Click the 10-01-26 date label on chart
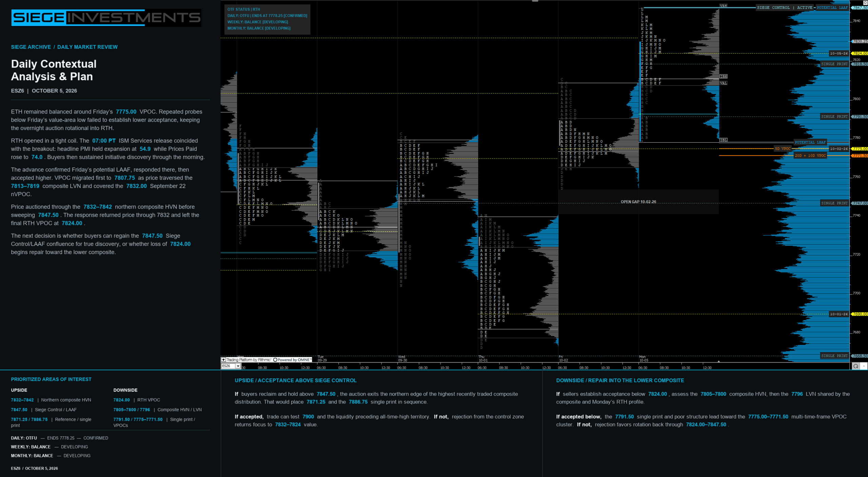This screenshot has width=868, height=477. [x=839, y=314]
